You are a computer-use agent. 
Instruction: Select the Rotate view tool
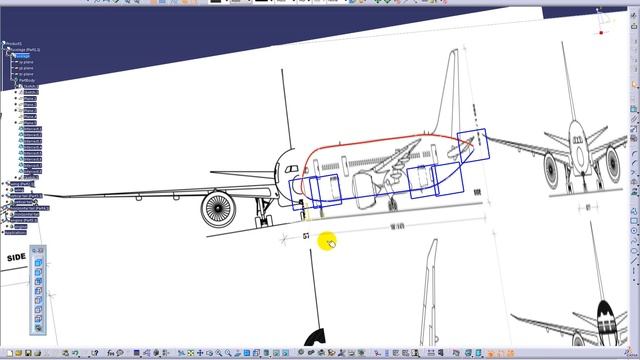tap(209, 353)
